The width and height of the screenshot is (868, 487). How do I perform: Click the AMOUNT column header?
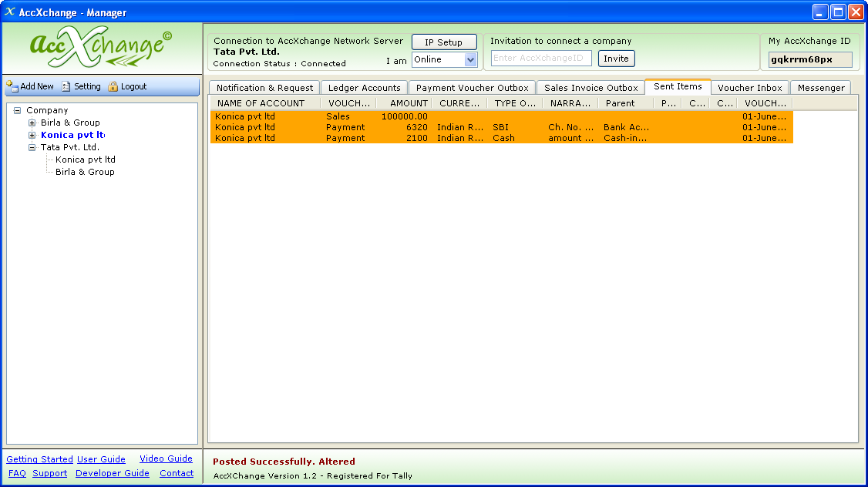[404, 103]
